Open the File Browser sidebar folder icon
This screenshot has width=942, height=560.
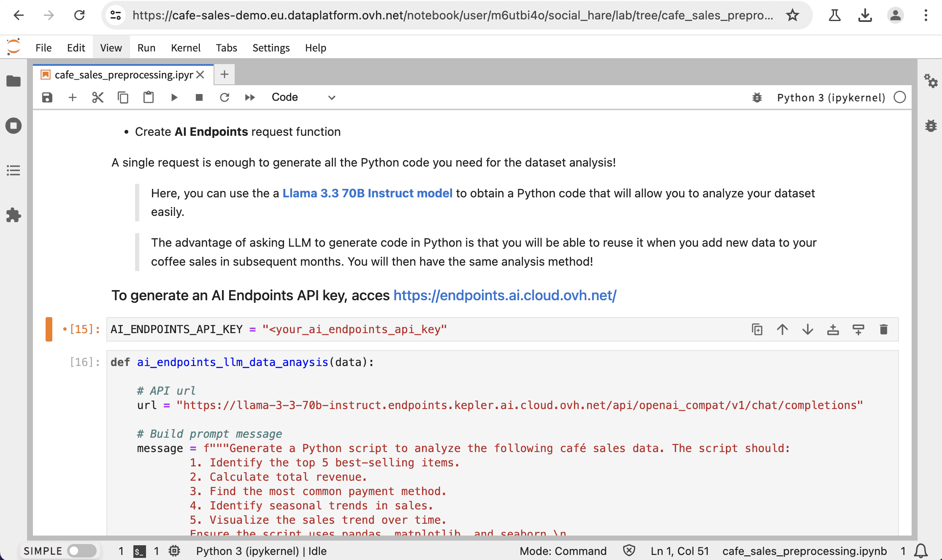click(14, 81)
